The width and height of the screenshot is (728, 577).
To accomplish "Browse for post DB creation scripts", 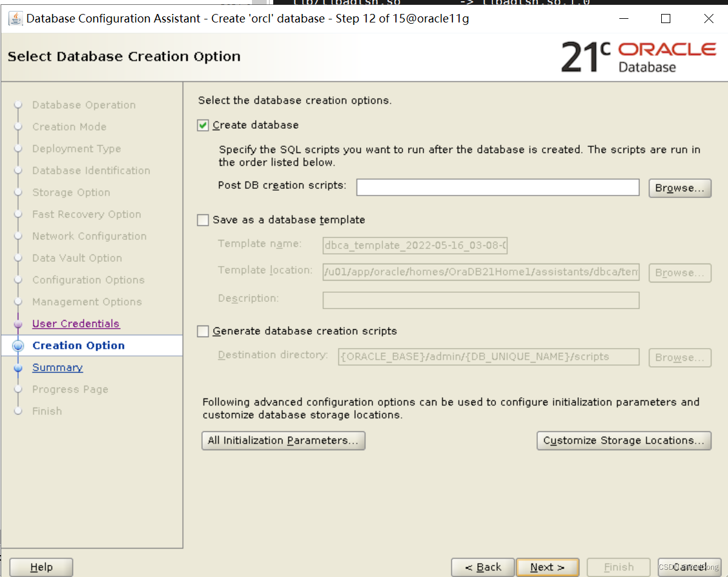I will (679, 188).
